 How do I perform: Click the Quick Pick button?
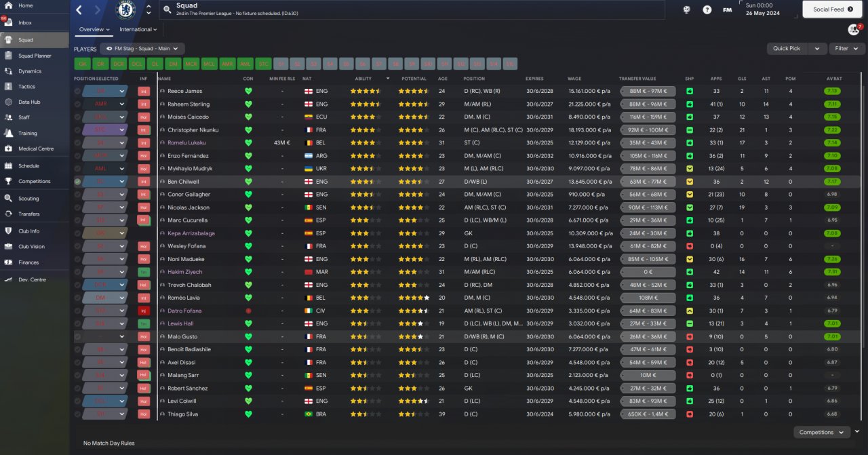(787, 48)
